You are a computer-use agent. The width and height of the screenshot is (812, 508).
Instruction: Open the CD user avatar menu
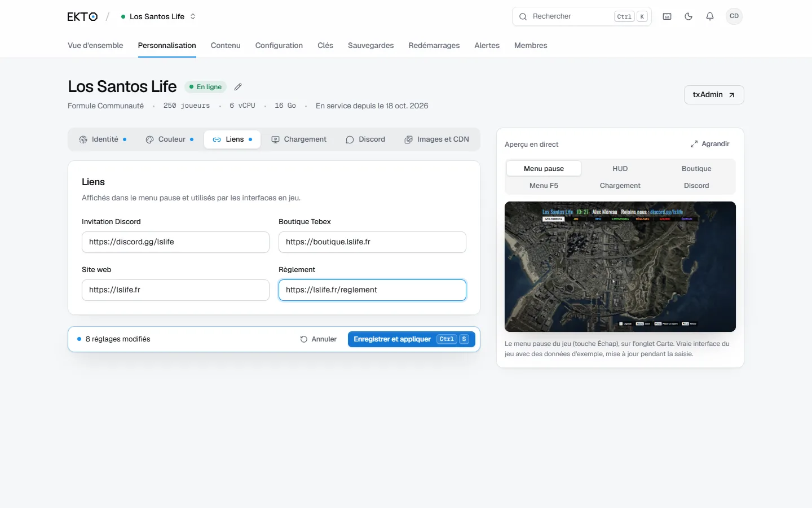734,16
